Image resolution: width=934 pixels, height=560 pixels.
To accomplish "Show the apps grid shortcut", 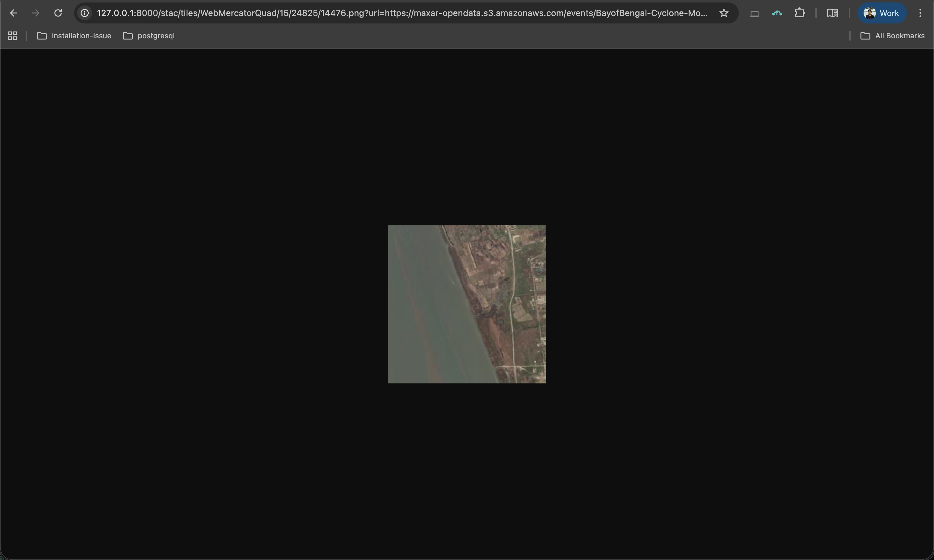I will pyautogui.click(x=12, y=36).
